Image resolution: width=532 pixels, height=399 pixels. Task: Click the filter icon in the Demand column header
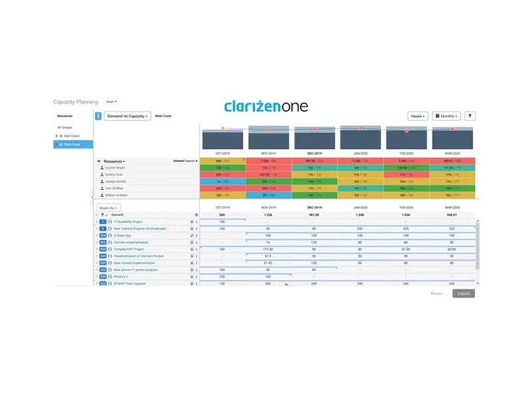point(102,215)
